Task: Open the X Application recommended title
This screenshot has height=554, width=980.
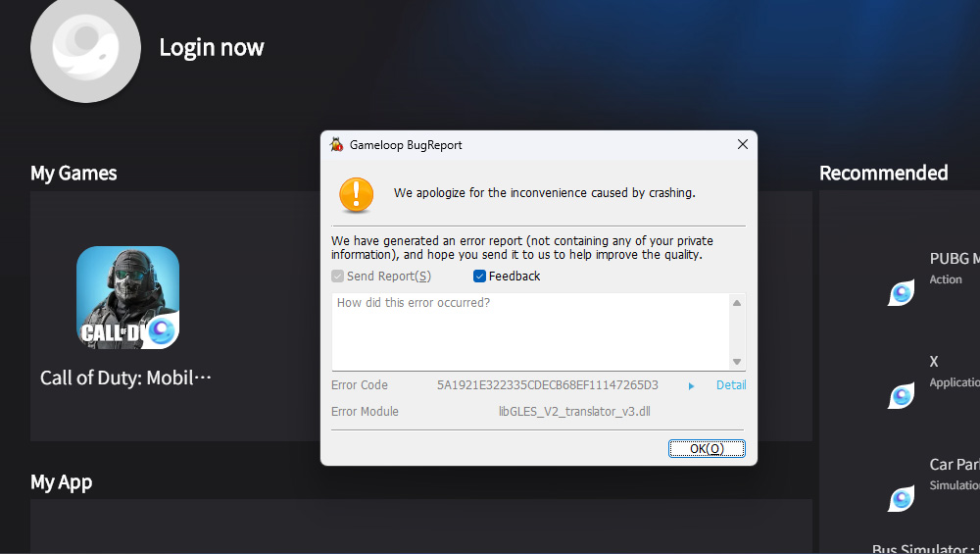Action: [x=934, y=362]
